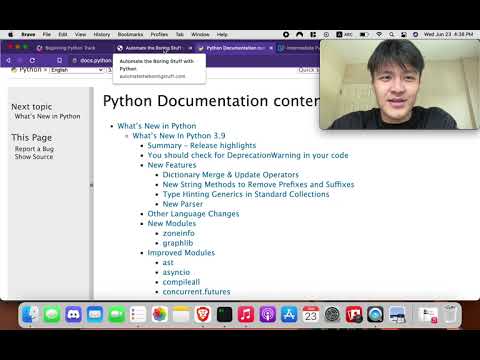480x360 pixels.
Task: Reload the current page
Action: pyautogui.click(x=32, y=60)
